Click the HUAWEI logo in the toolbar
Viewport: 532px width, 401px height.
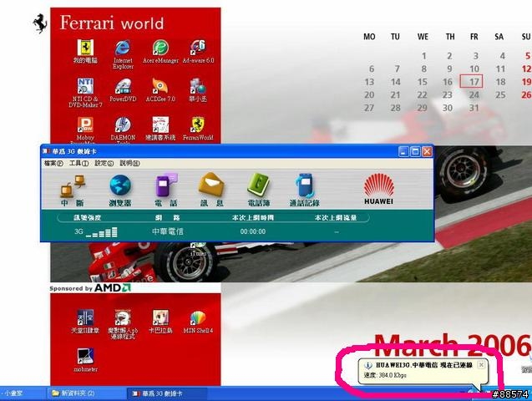coord(378,189)
